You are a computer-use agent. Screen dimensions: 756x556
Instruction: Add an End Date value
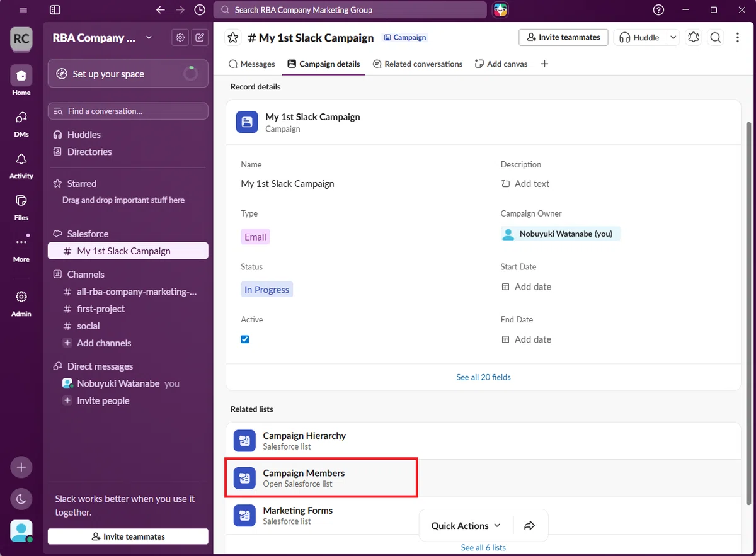[526, 339]
